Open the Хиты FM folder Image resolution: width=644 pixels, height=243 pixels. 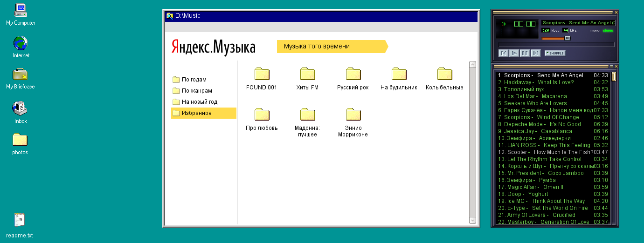click(x=307, y=78)
